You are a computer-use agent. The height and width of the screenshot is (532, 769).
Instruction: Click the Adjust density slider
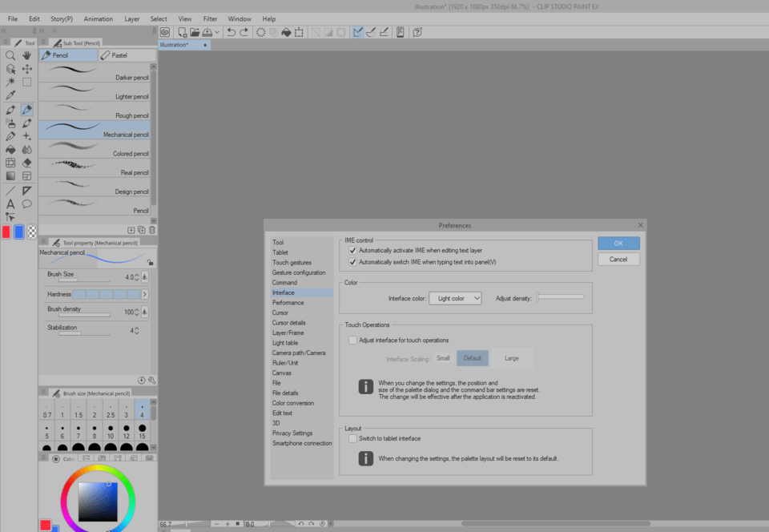click(561, 297)
